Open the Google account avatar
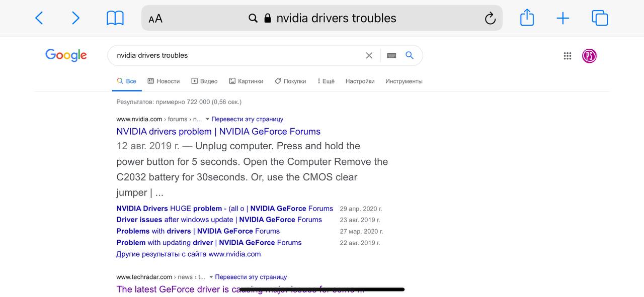The width and height of the screenshot is (644, 297). (589, 56)
